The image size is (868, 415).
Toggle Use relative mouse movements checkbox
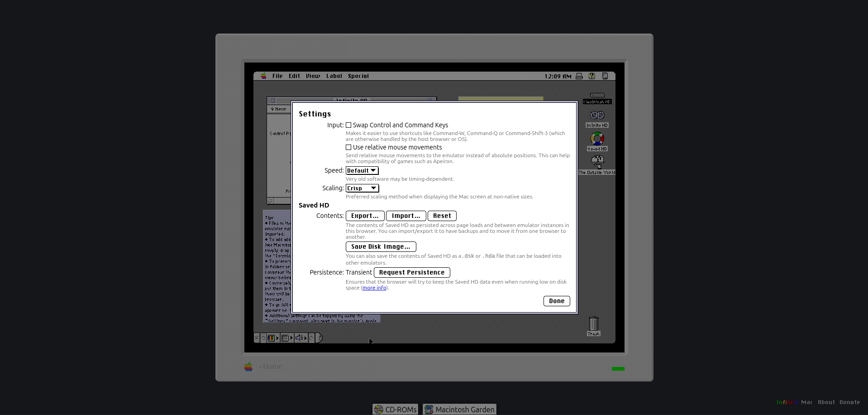coord(348,147)
